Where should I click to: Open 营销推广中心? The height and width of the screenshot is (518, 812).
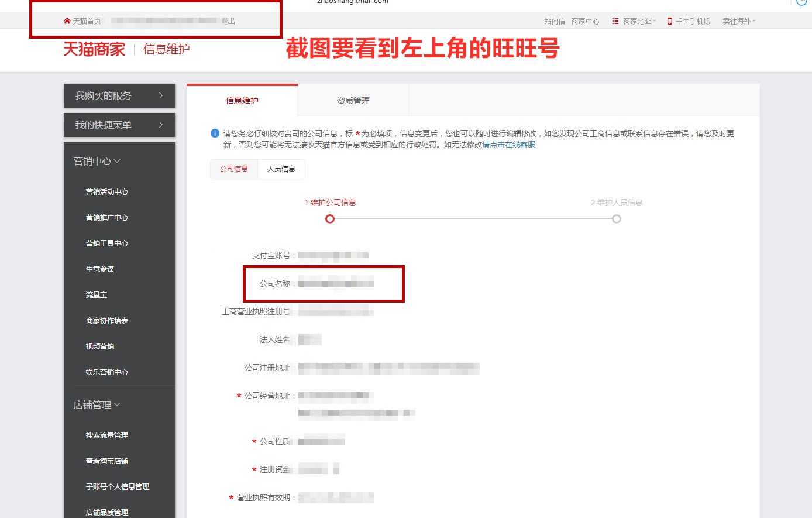(x=107, y=218)
